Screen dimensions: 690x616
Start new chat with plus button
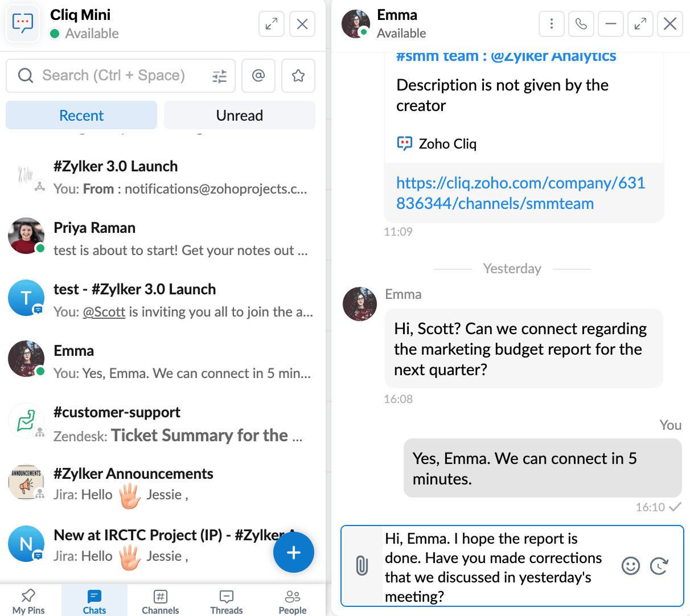294,552
